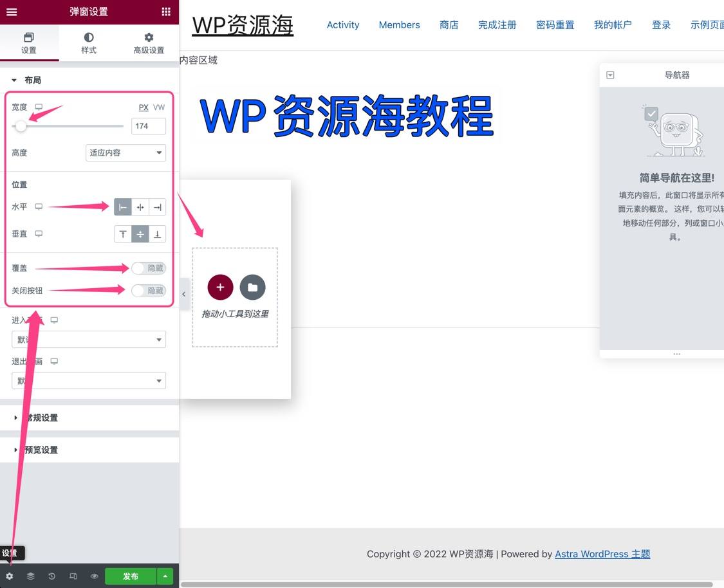Click responsive icon next to entrance animation
Viewport: 724px width, 588px height.
pos(54,320)
